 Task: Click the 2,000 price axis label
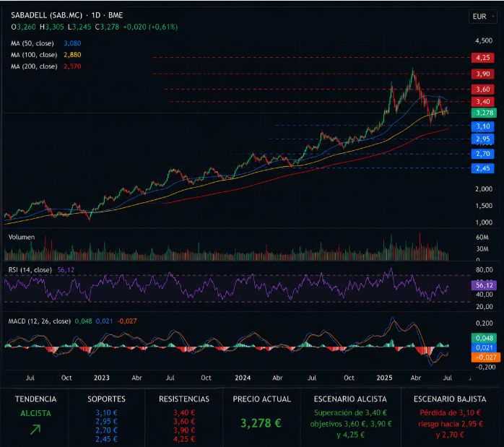(484, 189)
